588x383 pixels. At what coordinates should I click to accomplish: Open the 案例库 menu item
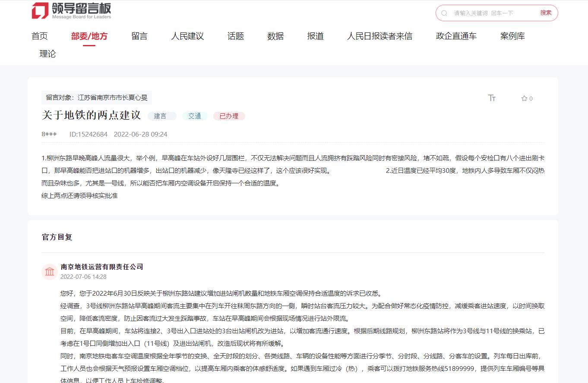tap(512, 36)
